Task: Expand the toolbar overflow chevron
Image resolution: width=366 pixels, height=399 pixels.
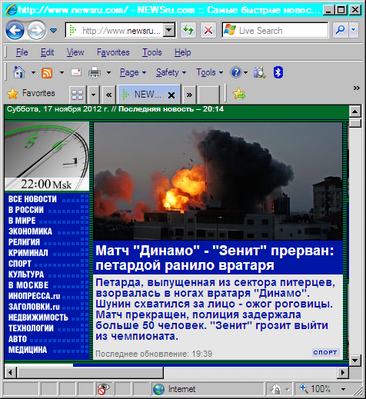Action: [x=356, y=88]
